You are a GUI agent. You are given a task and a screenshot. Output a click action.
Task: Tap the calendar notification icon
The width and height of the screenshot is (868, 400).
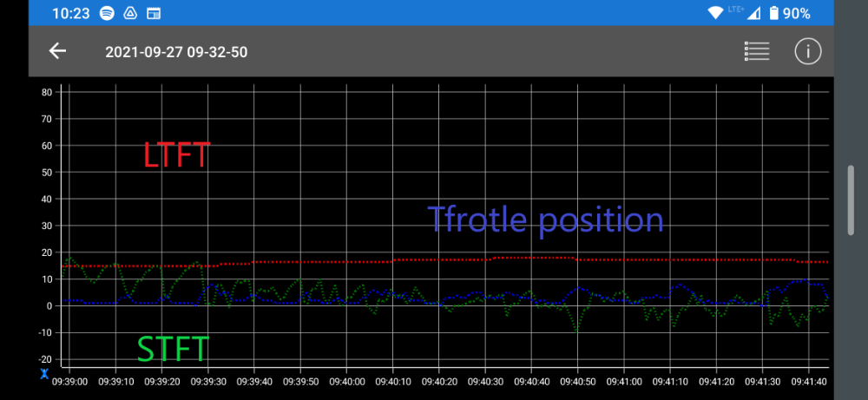click(154, 13)
